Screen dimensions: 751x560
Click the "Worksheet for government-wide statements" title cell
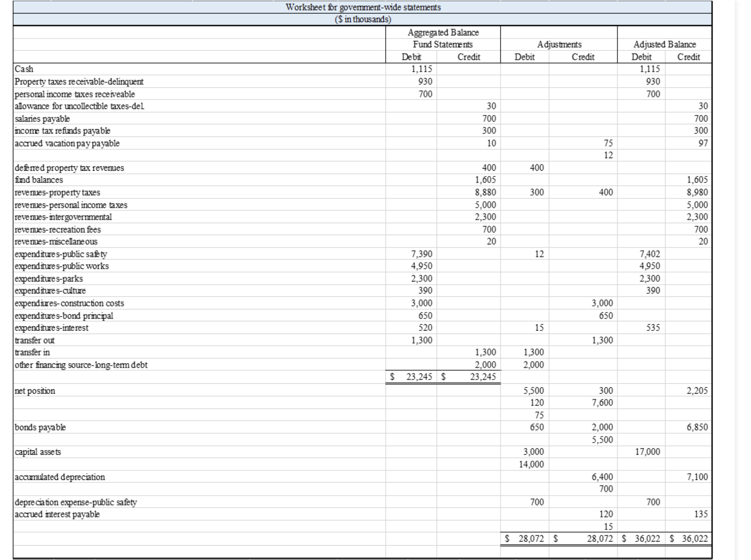point(363,7)
